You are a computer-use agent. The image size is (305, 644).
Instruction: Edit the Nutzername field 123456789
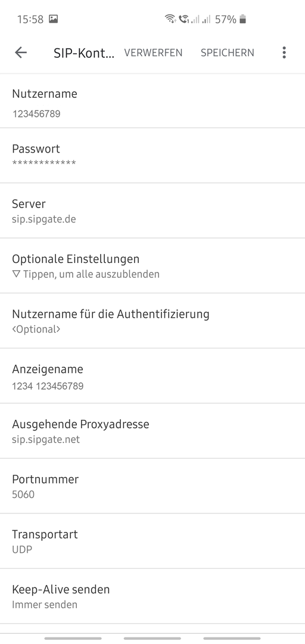(x=152, y=101)
